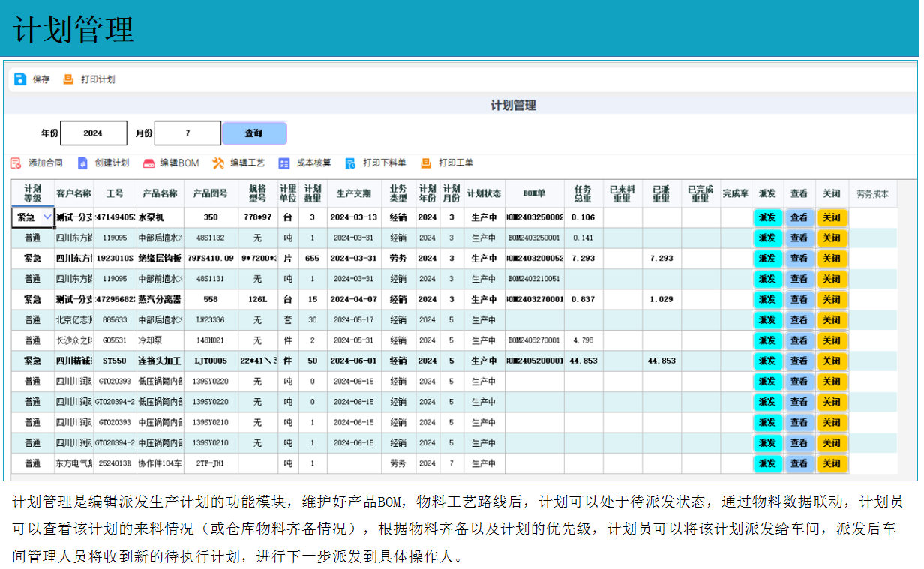The image size is (924, 569).
Task: Click the 打印下料单 icon
Action: point(350,163)
